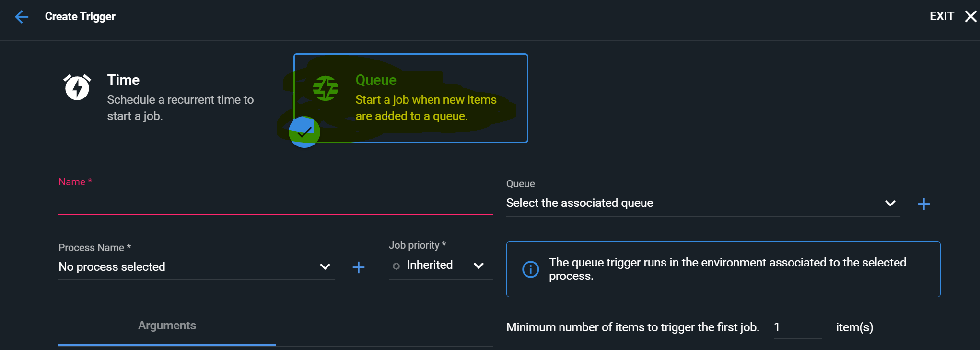
Task: Click the back arrow beside Create Trigger
Action: tap(21, 16)
